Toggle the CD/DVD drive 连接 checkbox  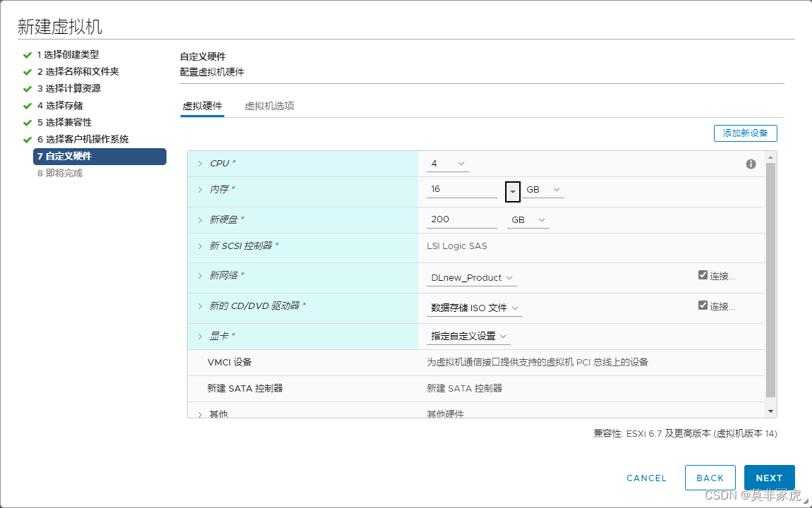[x=703, y=306]
